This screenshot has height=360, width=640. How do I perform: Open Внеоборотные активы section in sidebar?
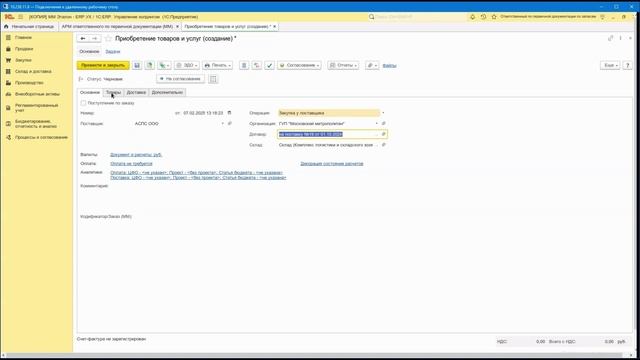[37, 94]
